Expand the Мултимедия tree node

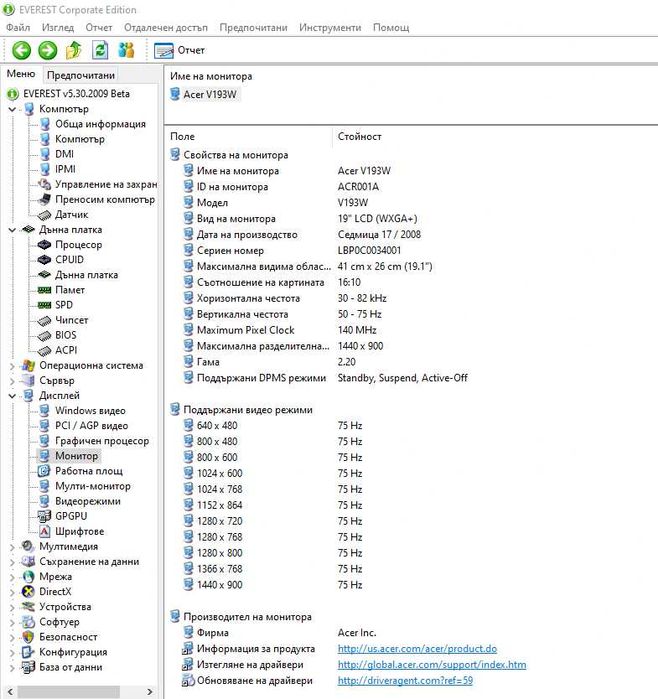(13, 547)
